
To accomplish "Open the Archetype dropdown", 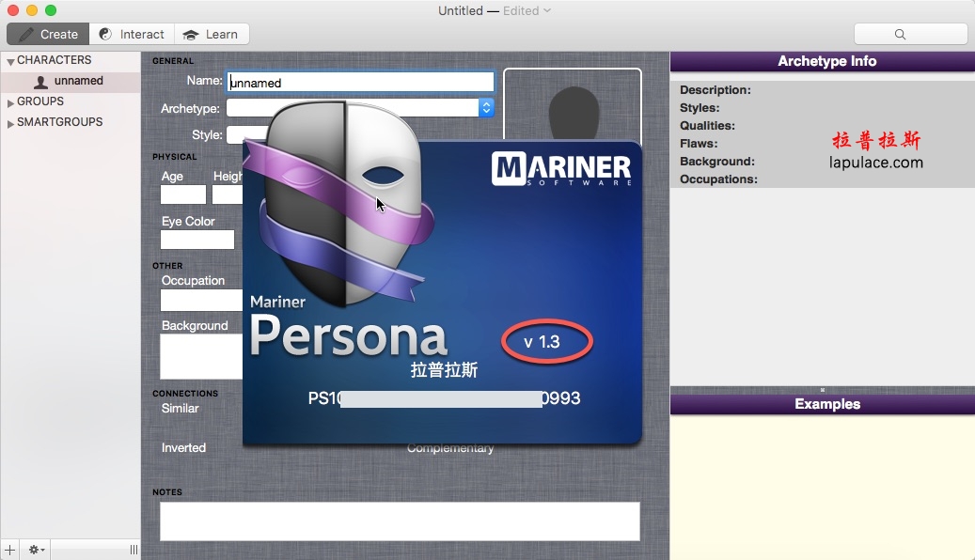I will [486, 107].
